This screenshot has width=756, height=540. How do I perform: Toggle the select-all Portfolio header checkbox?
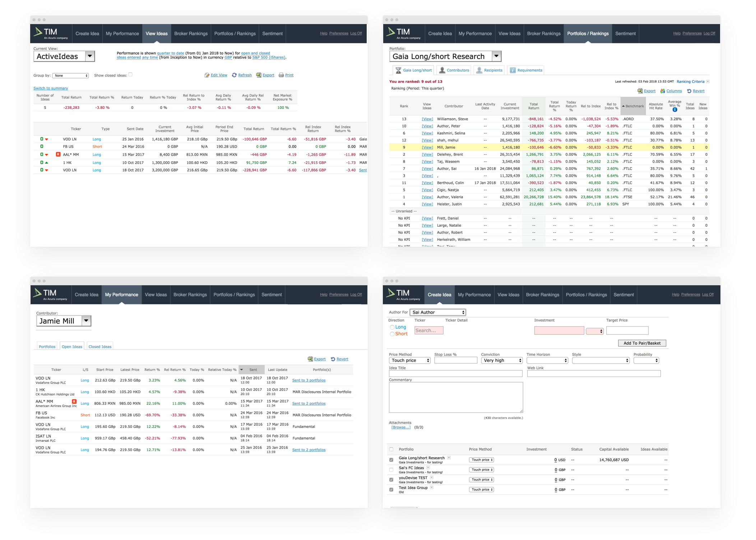point(391,449)
